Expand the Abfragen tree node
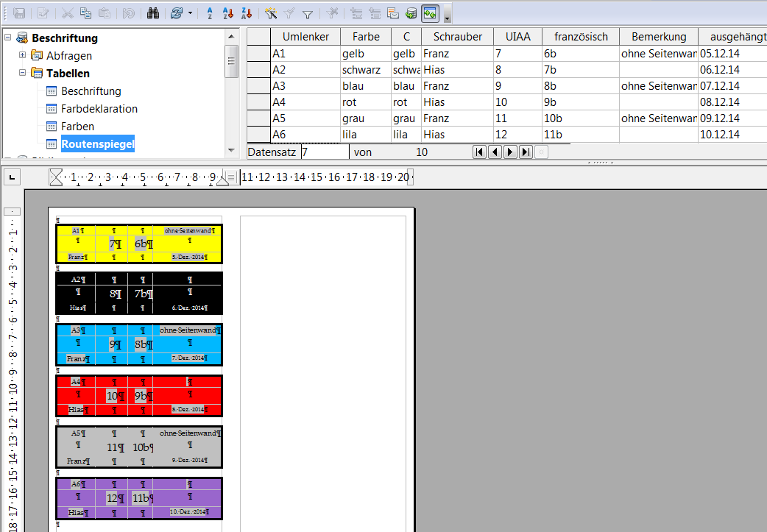 23,55
